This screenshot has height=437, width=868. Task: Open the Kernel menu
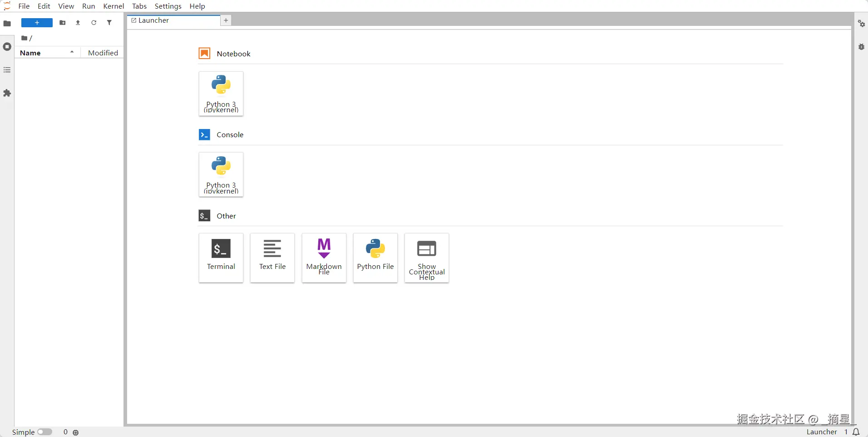click(x=113, y=6)
